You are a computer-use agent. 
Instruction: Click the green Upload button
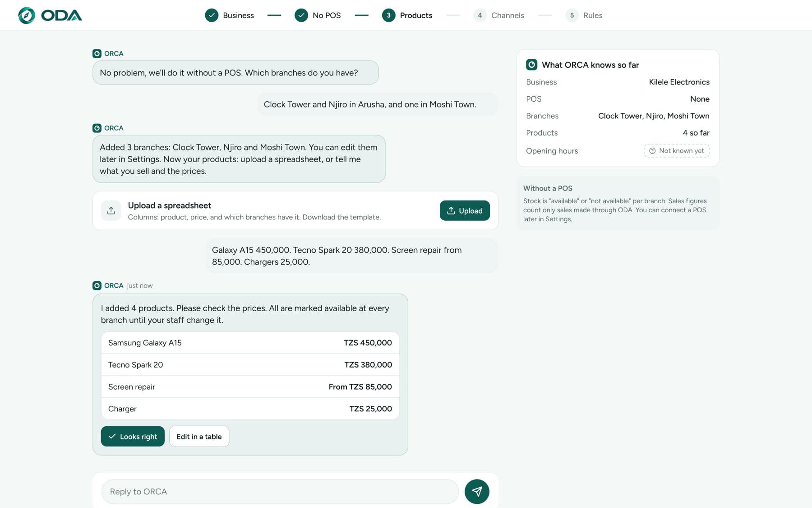465,210
